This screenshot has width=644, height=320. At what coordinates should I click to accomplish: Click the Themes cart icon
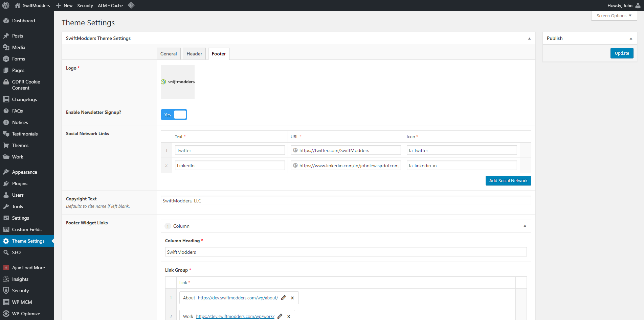6,145
